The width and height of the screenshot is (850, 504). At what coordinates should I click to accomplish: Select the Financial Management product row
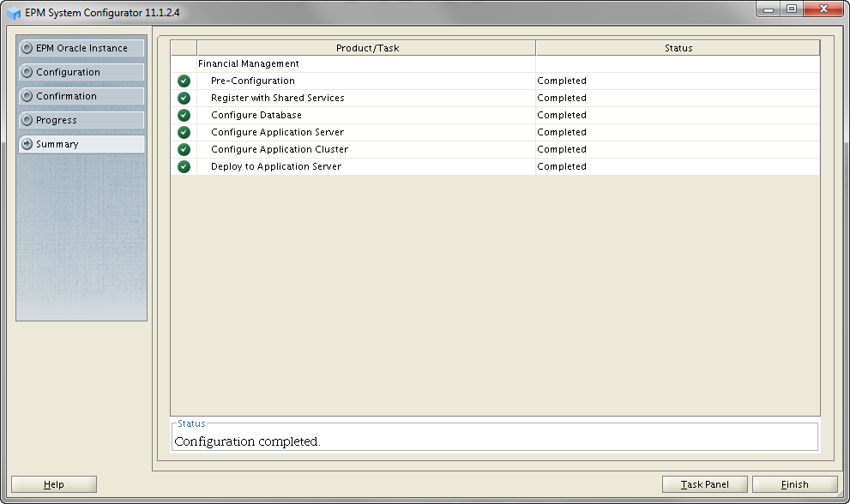coord(249,63)
